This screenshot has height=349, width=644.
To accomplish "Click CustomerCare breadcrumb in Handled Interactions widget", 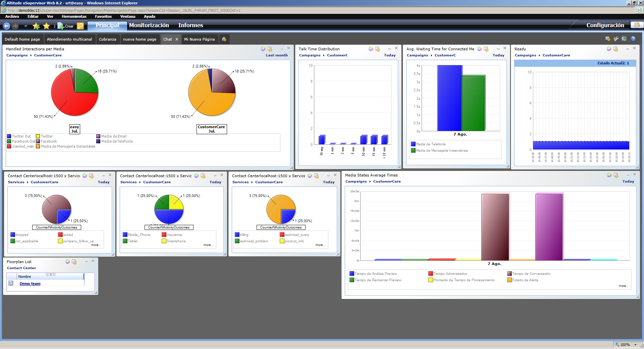I will point(48,55).
